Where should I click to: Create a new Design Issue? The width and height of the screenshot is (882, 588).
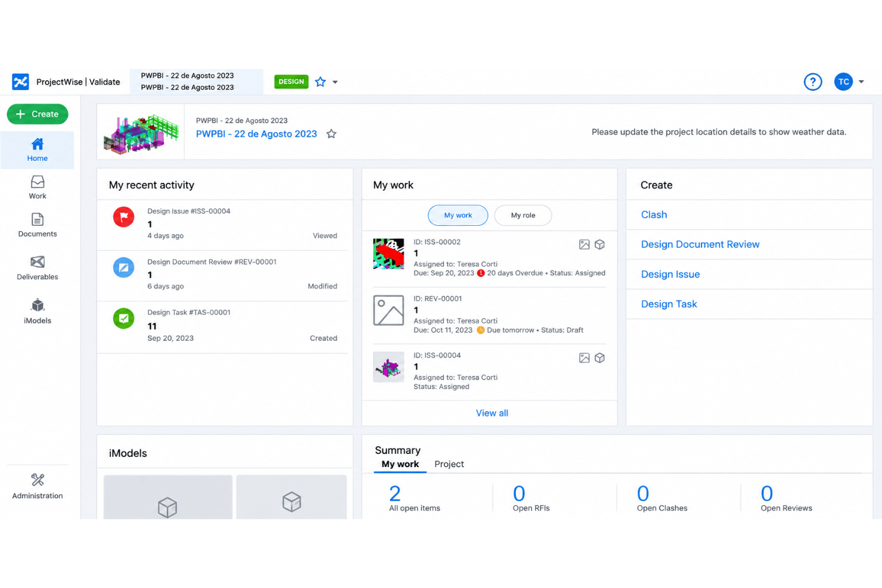tap(670, 274)
